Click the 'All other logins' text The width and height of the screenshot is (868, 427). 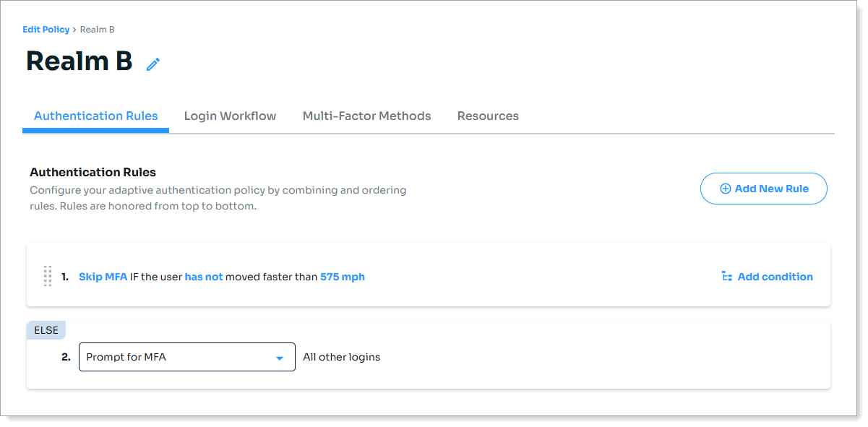pyautogui.click(x=341, y=357)
